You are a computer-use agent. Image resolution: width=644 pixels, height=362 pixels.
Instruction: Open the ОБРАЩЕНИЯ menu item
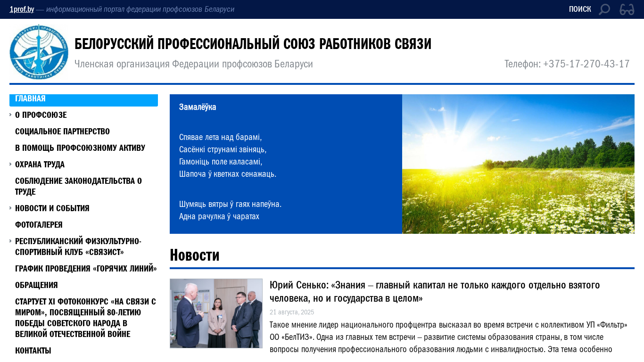tap(36, 285)
